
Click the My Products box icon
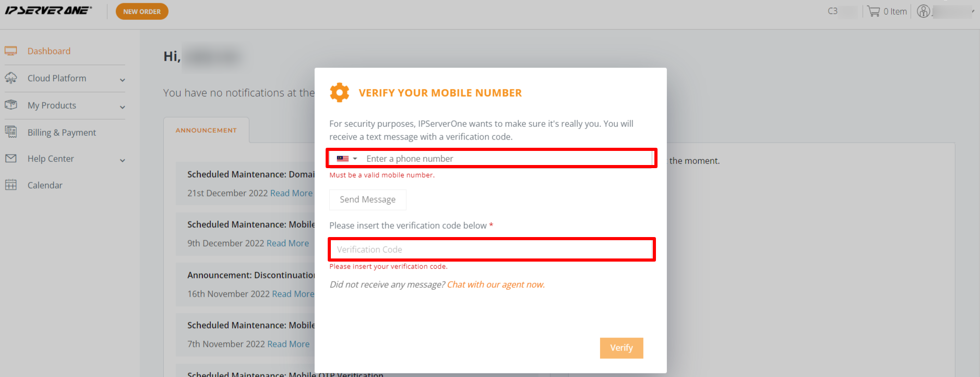point(11,105)
